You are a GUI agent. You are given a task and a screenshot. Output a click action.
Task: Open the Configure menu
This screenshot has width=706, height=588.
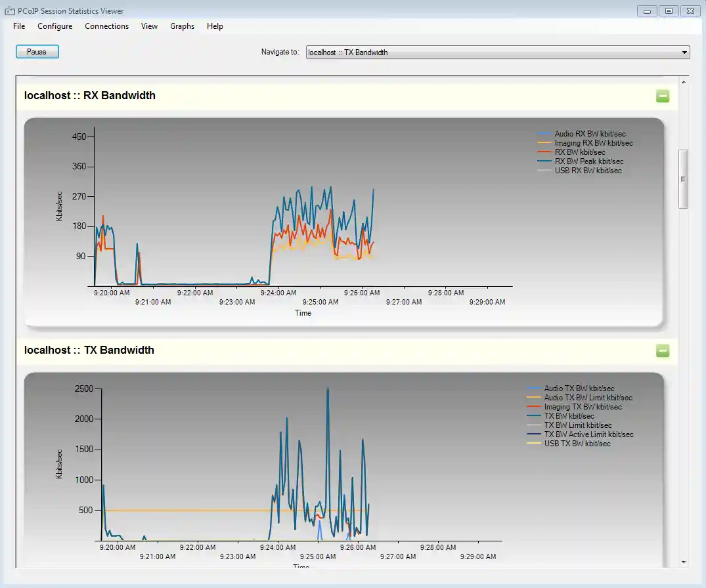[55, 26]
